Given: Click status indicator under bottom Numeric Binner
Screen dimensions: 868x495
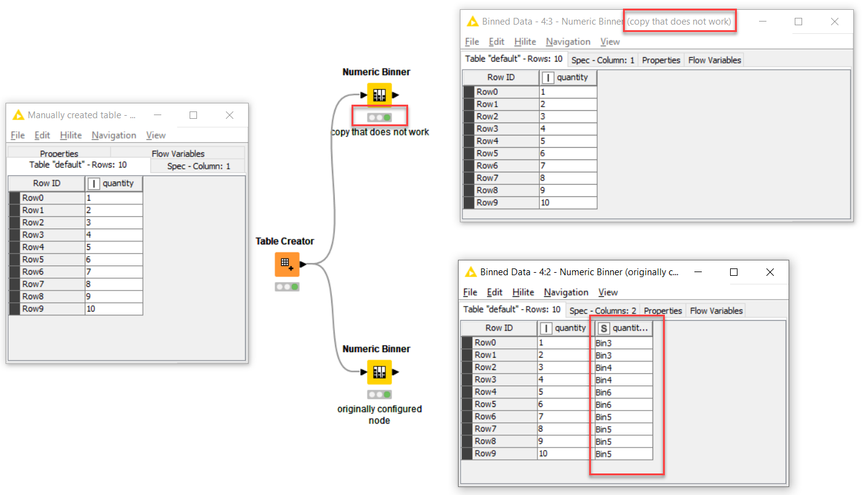Looking at the screenshot, I should (379, 395).
